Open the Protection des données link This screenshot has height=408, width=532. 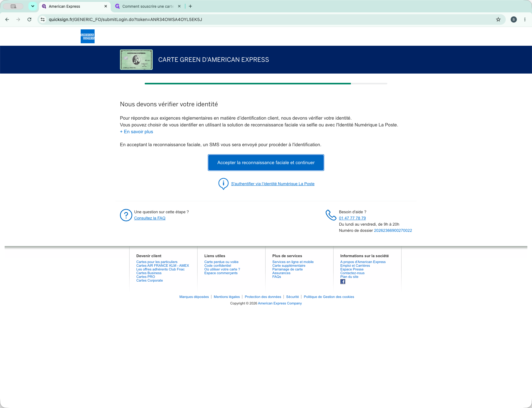[x=263, y=297]
